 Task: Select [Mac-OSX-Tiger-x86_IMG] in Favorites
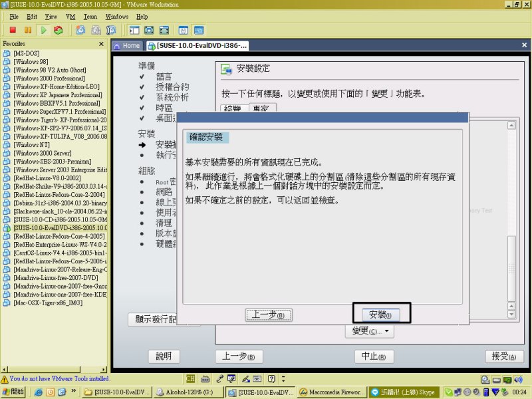click(48, 303)
